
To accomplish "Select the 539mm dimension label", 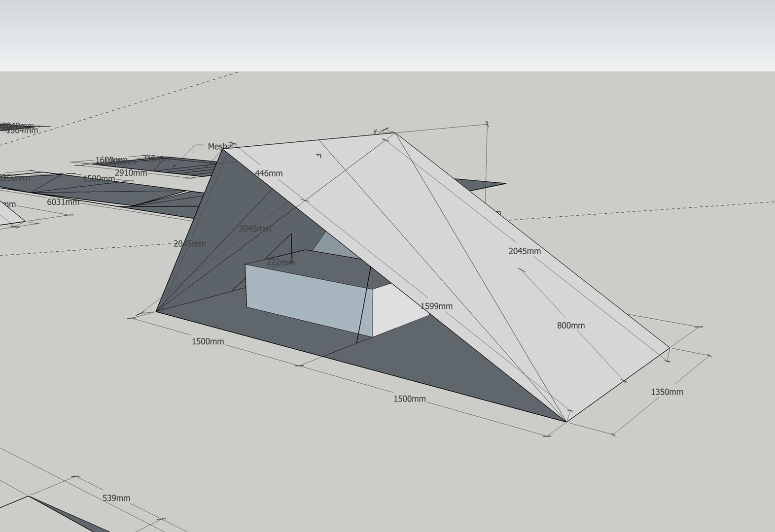I will tap(116, 498).
